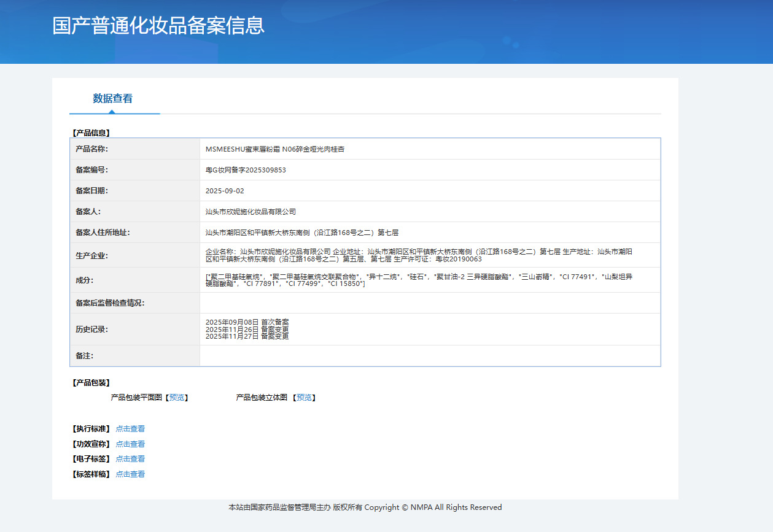Click the 【功效宣称】 label

click(91, 444)
